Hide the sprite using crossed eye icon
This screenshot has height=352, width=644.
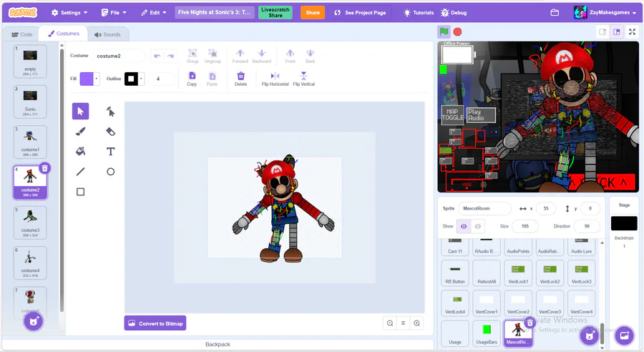click(x=478, y=226)
